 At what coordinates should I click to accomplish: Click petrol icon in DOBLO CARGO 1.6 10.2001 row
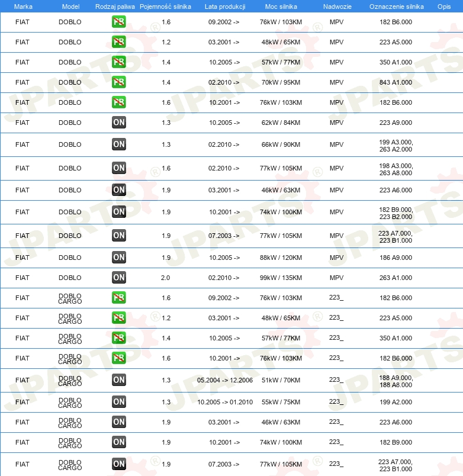pos(118,358)
